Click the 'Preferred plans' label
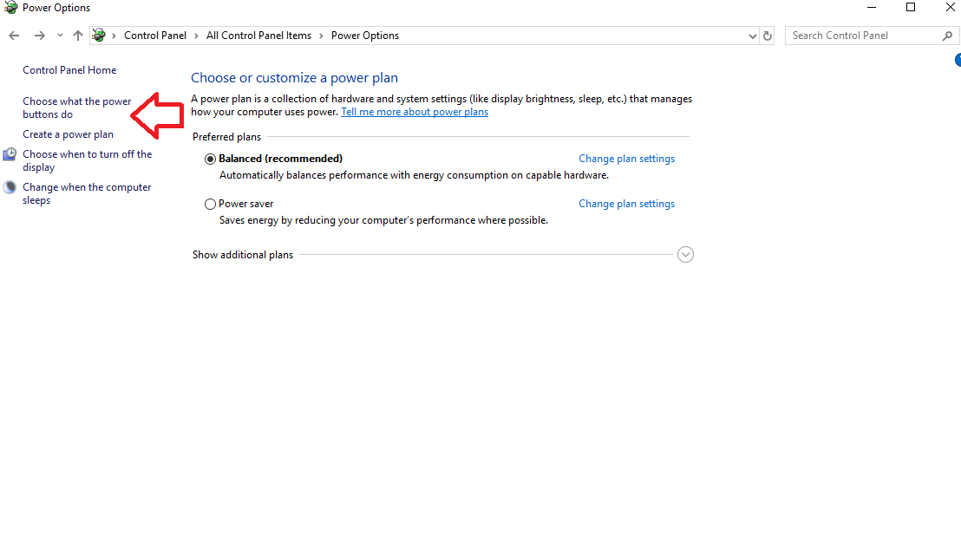This screenshot has height=560, width=961. (226, 137)
